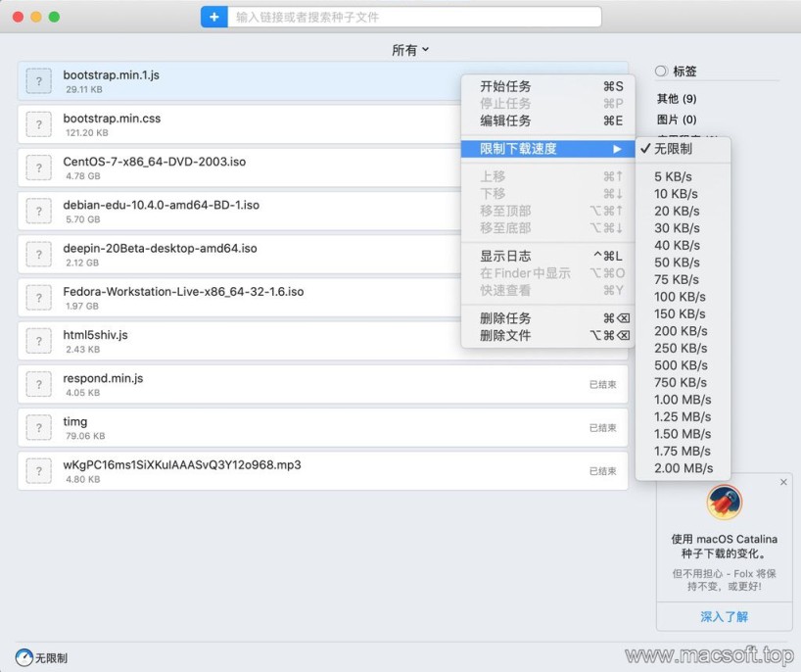801x672 pixels.
Task: Click the blue plus add-task button
Action: tap(213, 17)
